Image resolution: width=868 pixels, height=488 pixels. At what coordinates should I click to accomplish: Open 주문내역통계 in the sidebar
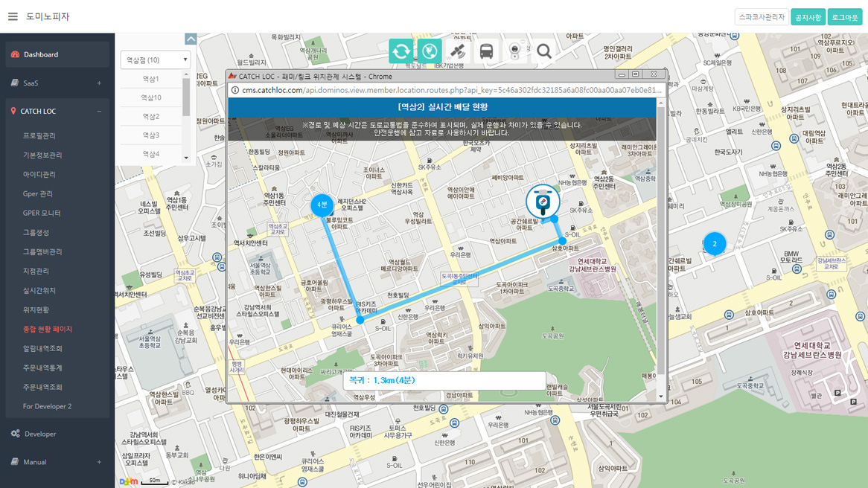click(x=42, y=368)
